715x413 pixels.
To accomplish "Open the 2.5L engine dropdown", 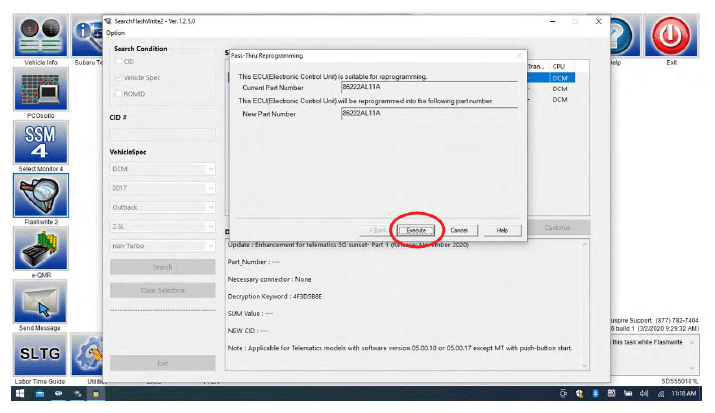I will point(162,227).
